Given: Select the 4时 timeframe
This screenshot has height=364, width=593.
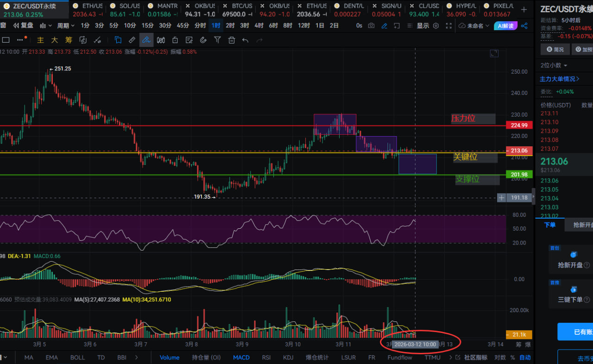Looking at the screenshot, I should pyautogui.click(x=259, y=26).
